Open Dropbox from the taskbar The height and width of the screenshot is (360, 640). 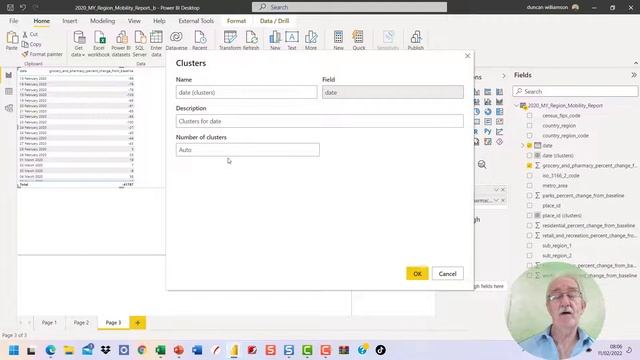pyautogui.click(x=106, y=350)
